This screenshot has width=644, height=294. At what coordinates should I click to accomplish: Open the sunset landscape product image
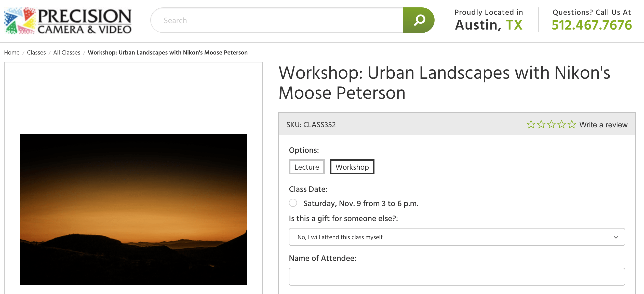pos(133,209)
